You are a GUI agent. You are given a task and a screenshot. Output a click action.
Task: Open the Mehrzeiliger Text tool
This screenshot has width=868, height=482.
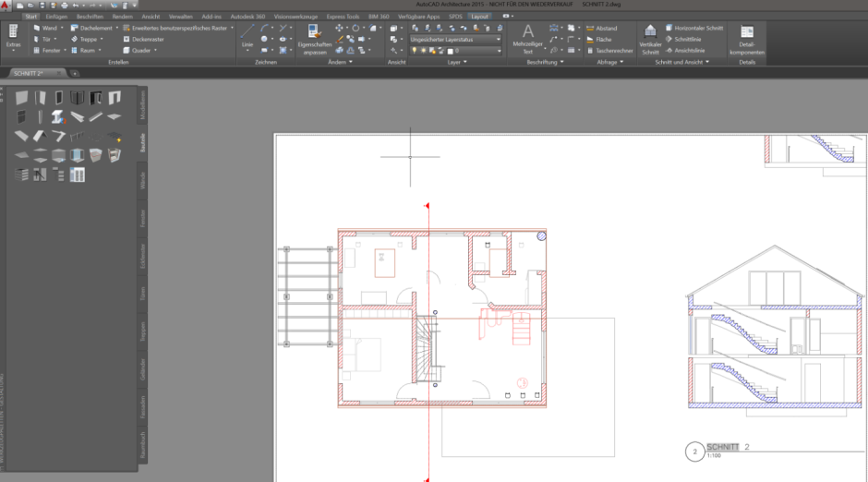click(527, 39)
